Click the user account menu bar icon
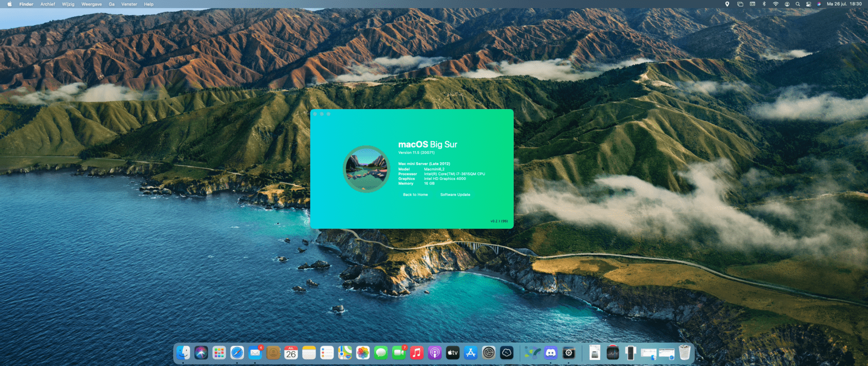 coord(787,4)
